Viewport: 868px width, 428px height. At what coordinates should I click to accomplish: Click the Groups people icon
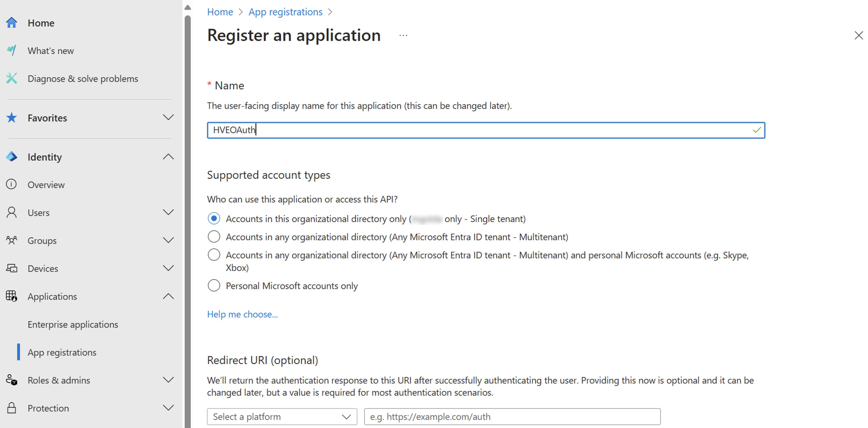click(11, 240)
